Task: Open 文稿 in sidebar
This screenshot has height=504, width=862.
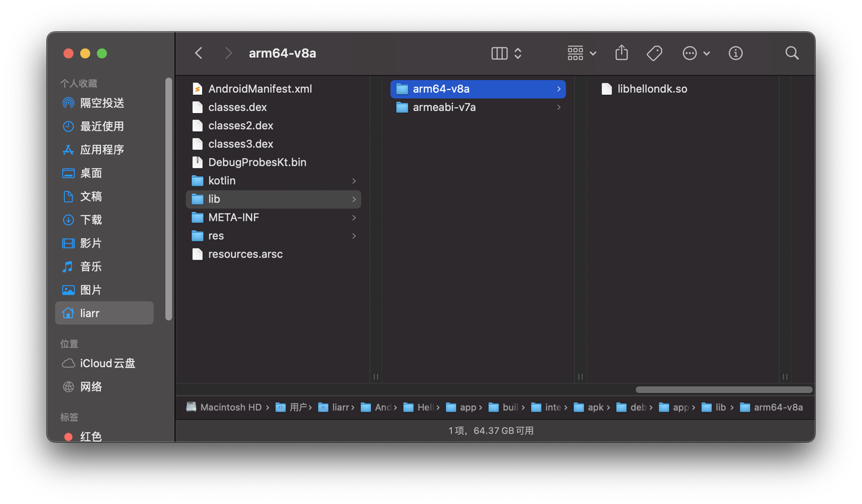Action: (x=104, y=196)
